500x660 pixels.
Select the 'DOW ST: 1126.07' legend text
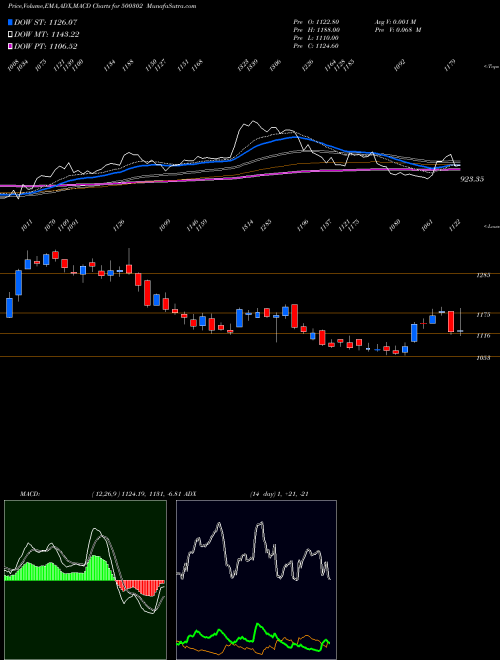coord(45,22)
